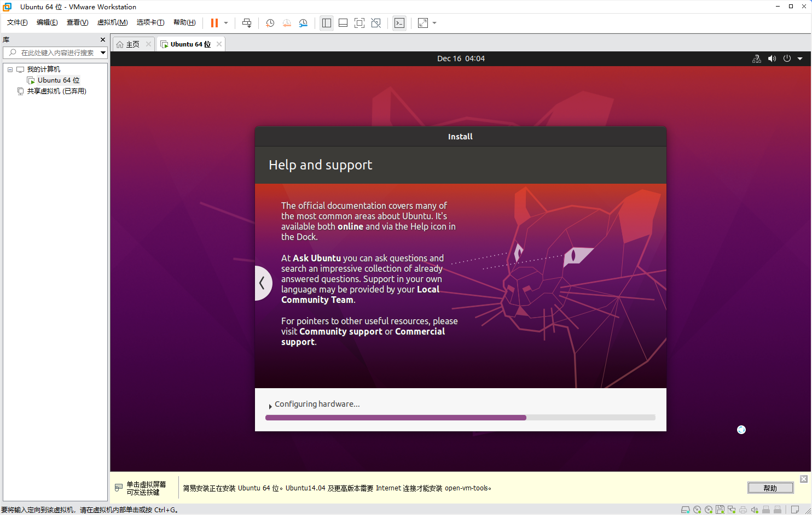Pause the virtual machine with the orange pause button
This screenshot has width=812, height=515.
tap(214, 23)
